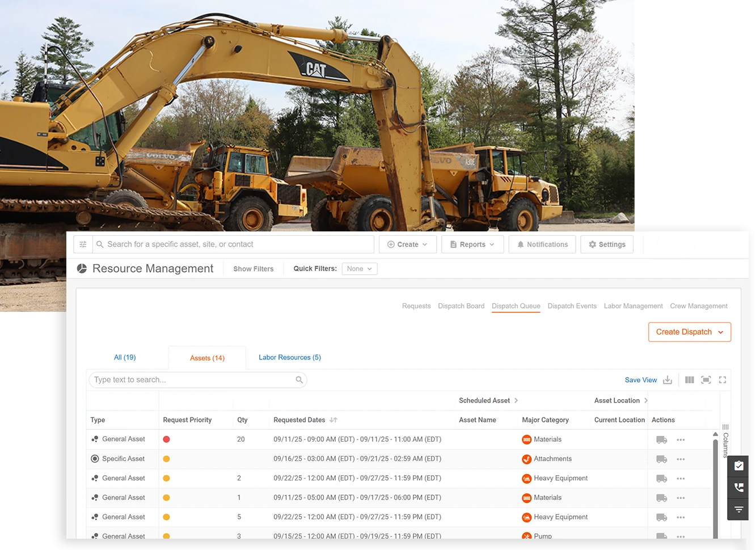Click the card view icon above the table
This screenshot has height=550, width=756.
[x=706, y=380]
